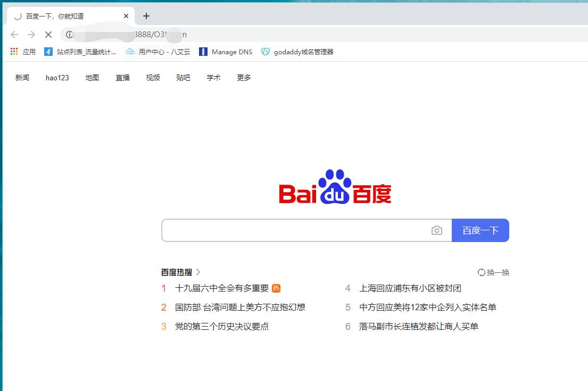Viewport: 588px width, 391px height.
Task: Open the 新闻 navigation link
Action: click(x=22, y=78)
